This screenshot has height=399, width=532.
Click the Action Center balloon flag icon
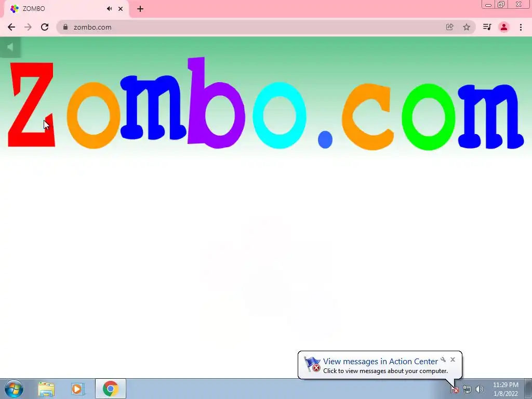tap(312, 364)
